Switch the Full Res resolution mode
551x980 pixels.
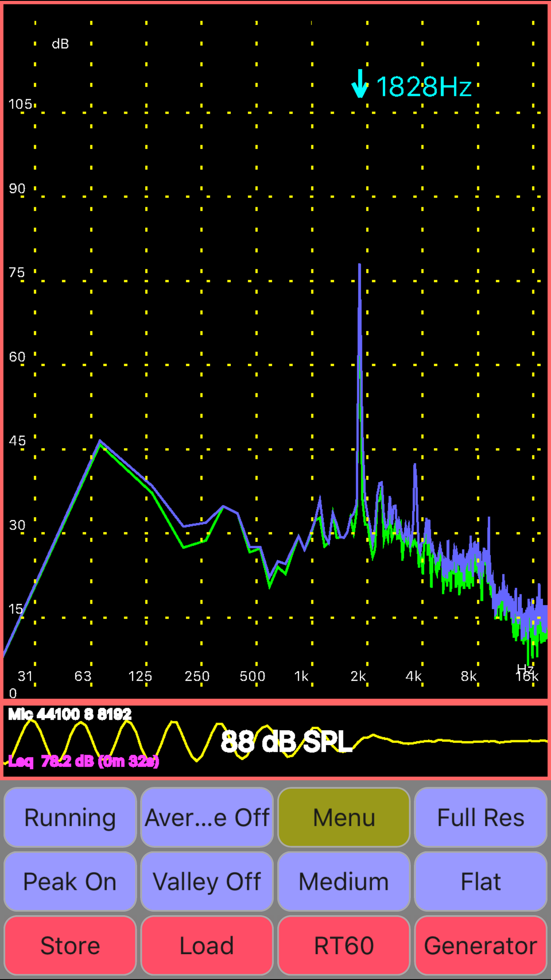(481, 818)
